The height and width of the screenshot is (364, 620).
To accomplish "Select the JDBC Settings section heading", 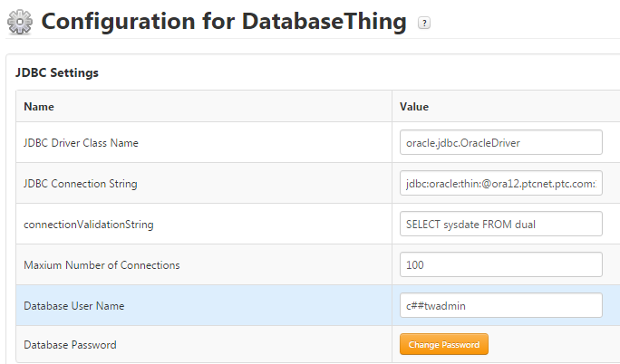I will click(x=57, y=72).
